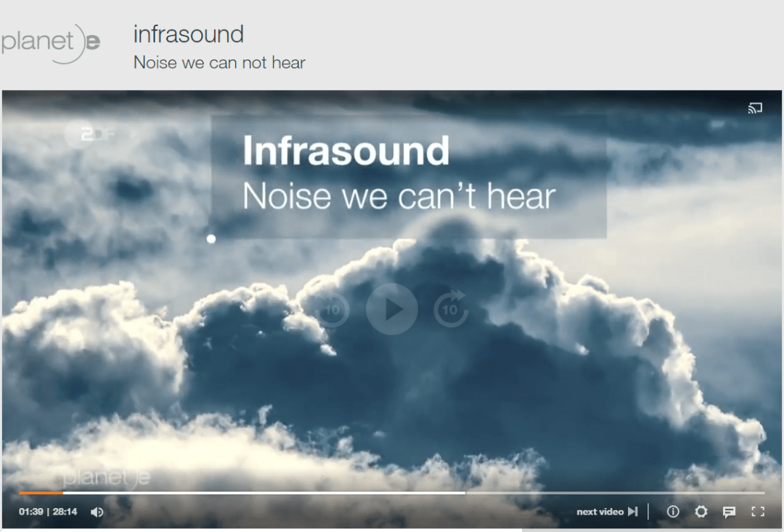The height and width of the screenshot is (532, 784).
Task: Open the planet e logo in the header
Action: pos(50,44)
